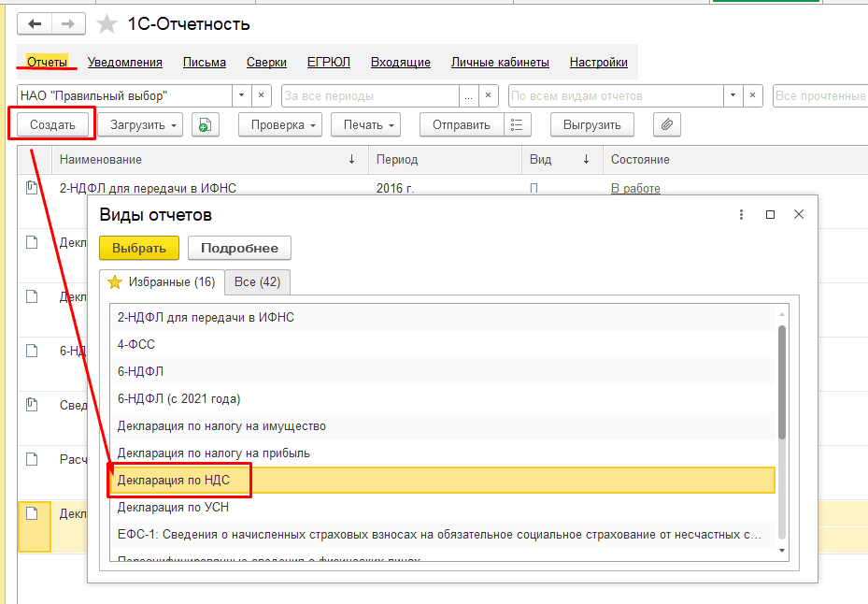This screenshot has height=604, width=868.
Task: Clear the organization filter with X
Action: click(x=262, y=95)
